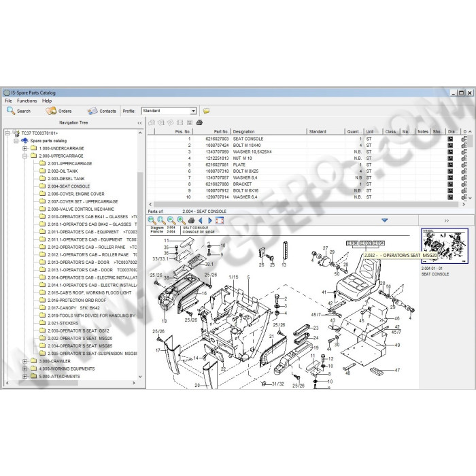
Task: Open the Profile dropdown showing Standard
Action: 169,111
